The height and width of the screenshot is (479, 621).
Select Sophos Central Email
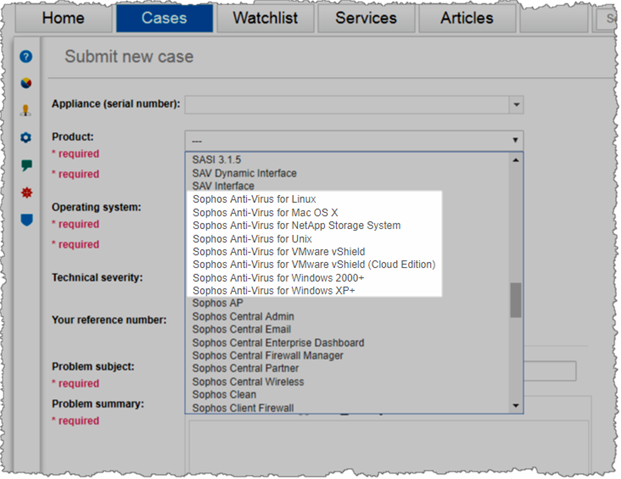pyautogui.click(x=242, y=329)
